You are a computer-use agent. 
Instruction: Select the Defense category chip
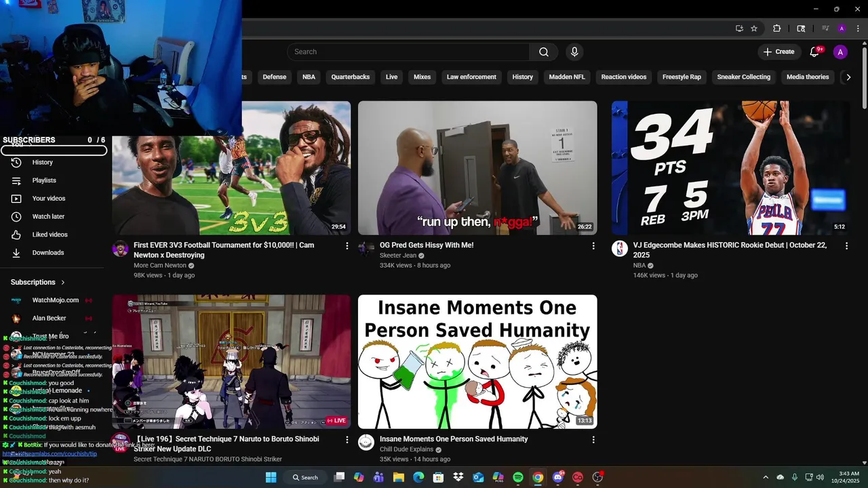[275, 77]
